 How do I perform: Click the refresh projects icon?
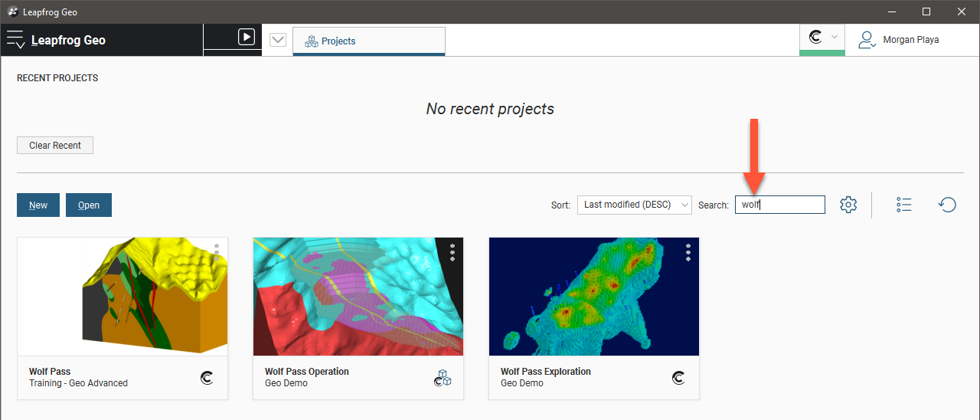point(947,205)
